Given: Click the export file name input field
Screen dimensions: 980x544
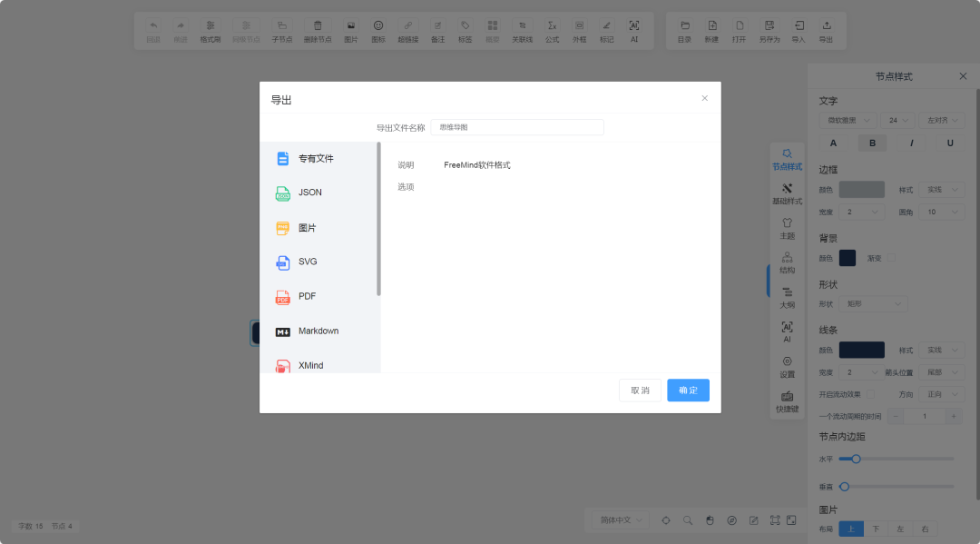Looking at the screenshot, I should click(x=516, y=127).
